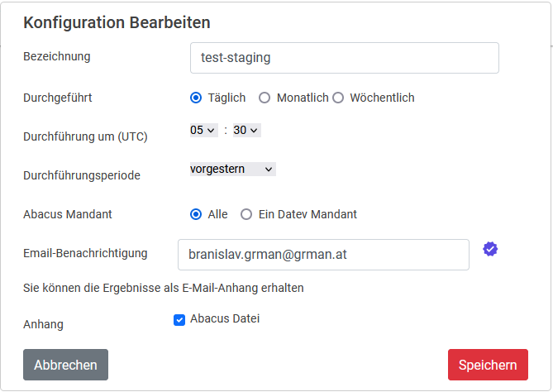The image size is (553, 392).
Task: Expand the Durchführungsperiode dropdown vorgestern
Action: point(232,169)
